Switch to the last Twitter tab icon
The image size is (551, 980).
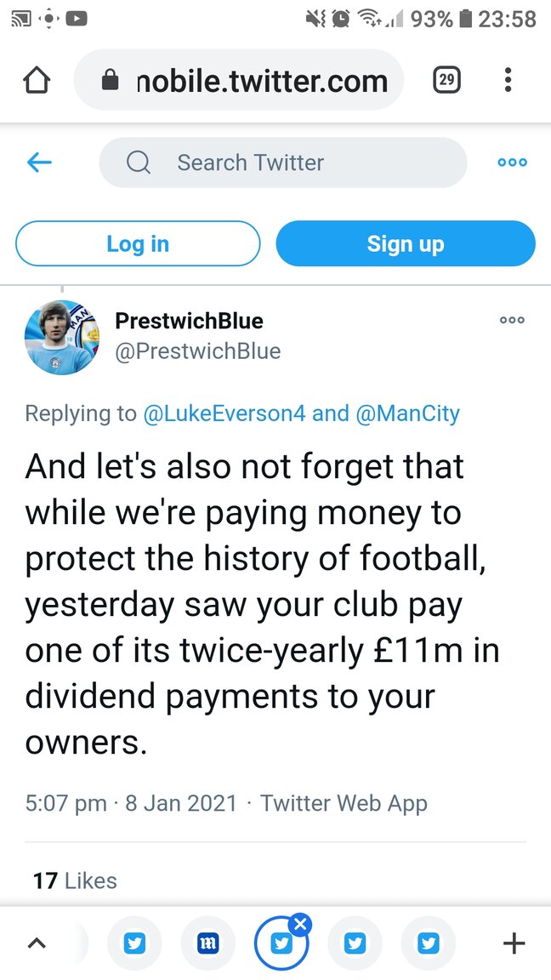[x=429, y=943]
